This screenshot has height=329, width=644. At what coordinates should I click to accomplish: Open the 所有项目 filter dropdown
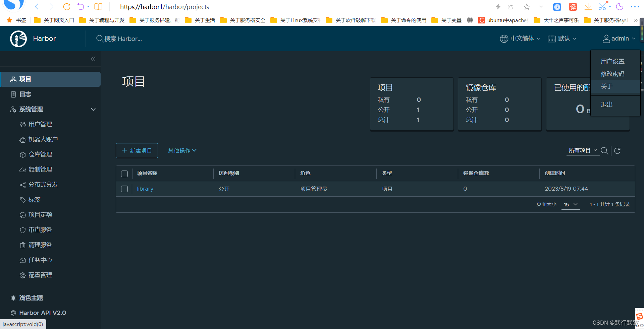pyautogui.click(x=583, y=150)
